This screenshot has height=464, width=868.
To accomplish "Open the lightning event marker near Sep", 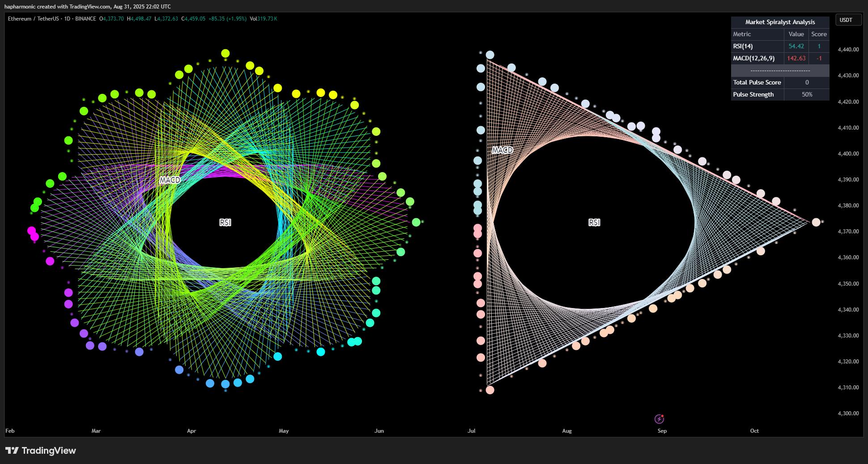I will point(659,419).
